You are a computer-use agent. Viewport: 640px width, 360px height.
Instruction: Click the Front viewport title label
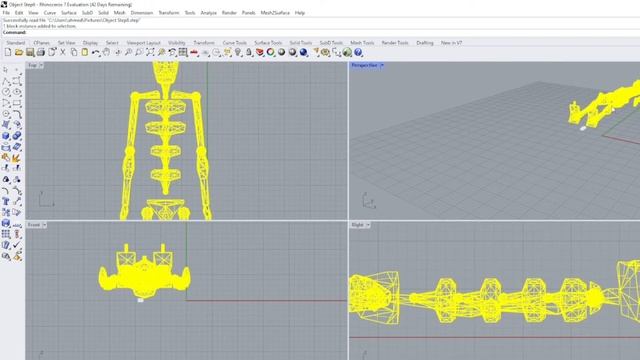(x=34, y=225)
